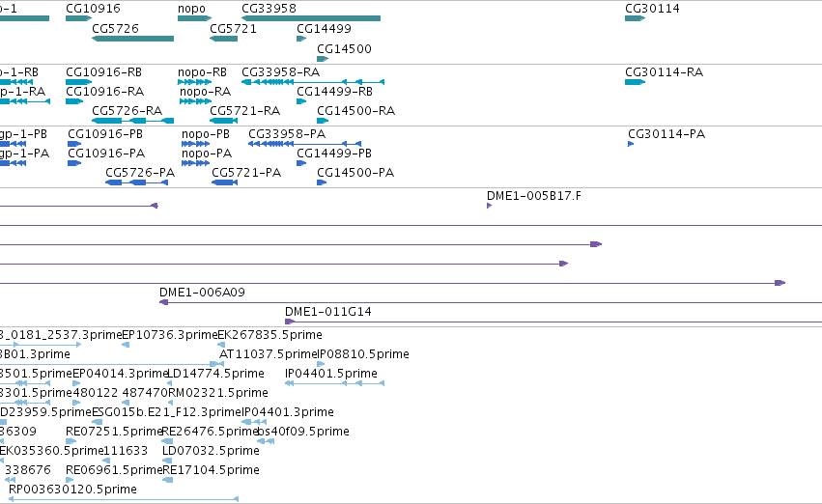Select transcript CG14500-RA
The width and height of the screenshot is (822, 504).
click(323, 121)
